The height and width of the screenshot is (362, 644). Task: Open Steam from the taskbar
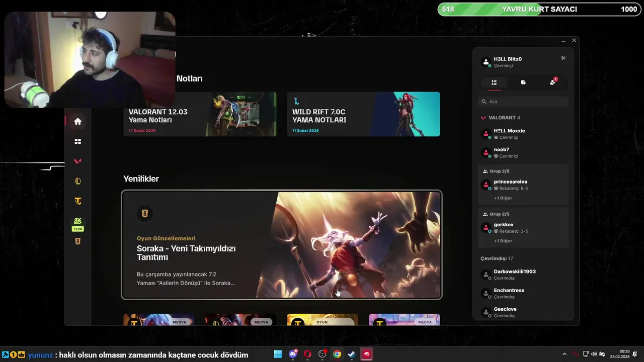pos(352,354)
